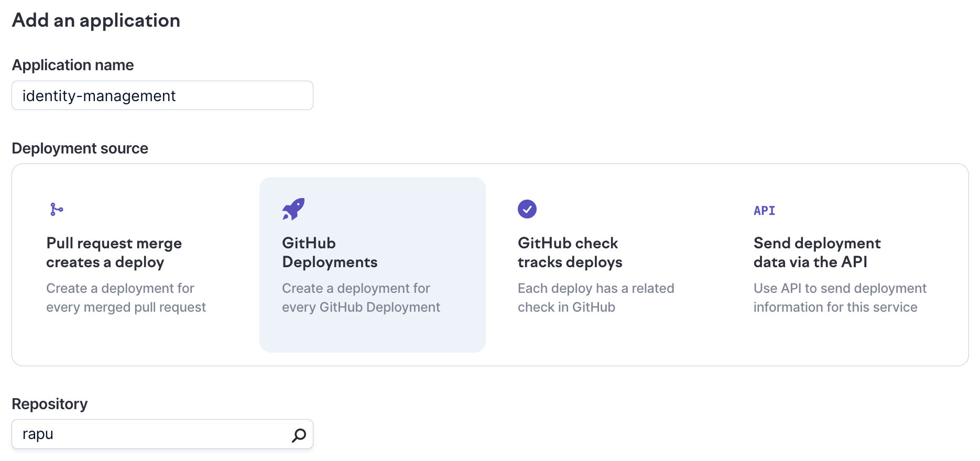Screen dimensions: 980x461
Task: Pick the "GitHub check tracks deploys" title
Action: click(x=570, y=253)
